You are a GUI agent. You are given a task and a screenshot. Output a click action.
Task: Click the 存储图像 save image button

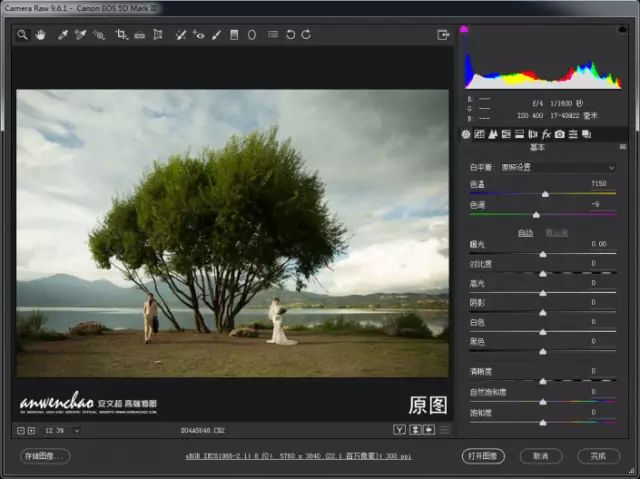coord(45,456)
